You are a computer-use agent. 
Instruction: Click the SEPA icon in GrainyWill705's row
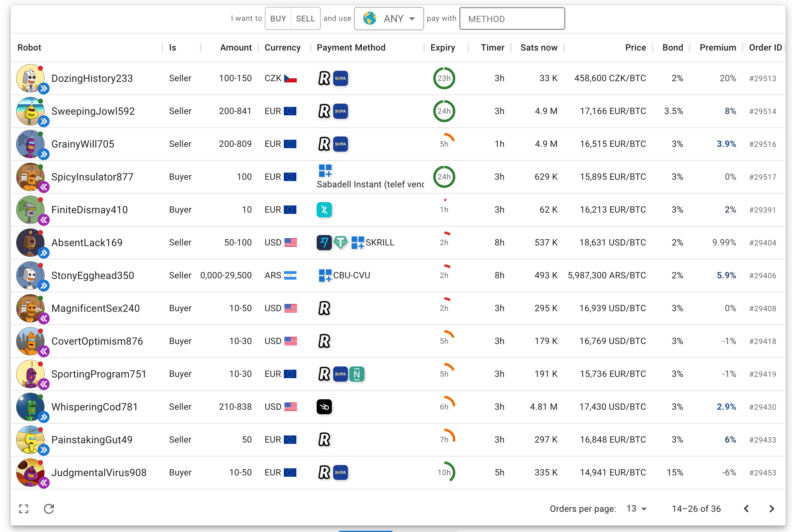(x=340, y=144)
